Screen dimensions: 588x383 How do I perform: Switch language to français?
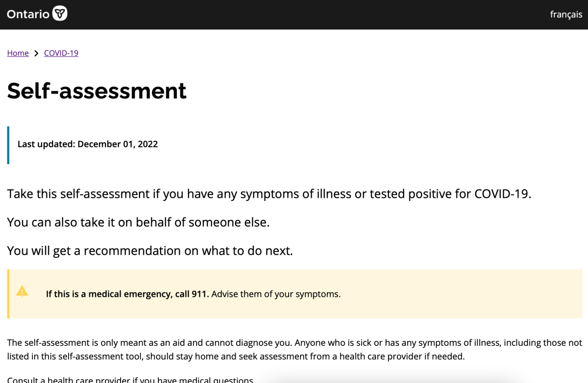pyautogui.click(x=566, y=14)
